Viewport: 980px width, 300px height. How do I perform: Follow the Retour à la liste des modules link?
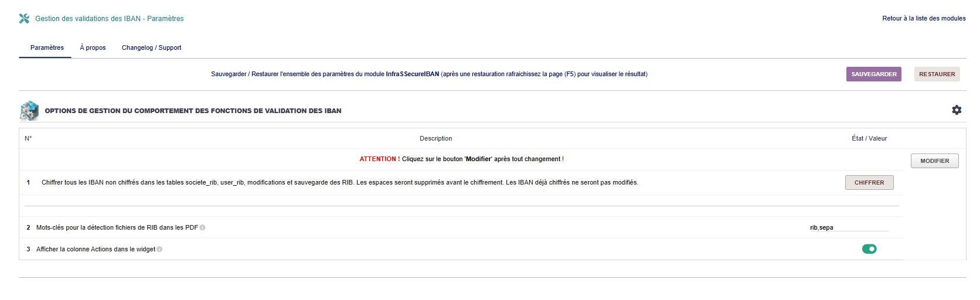924,19
